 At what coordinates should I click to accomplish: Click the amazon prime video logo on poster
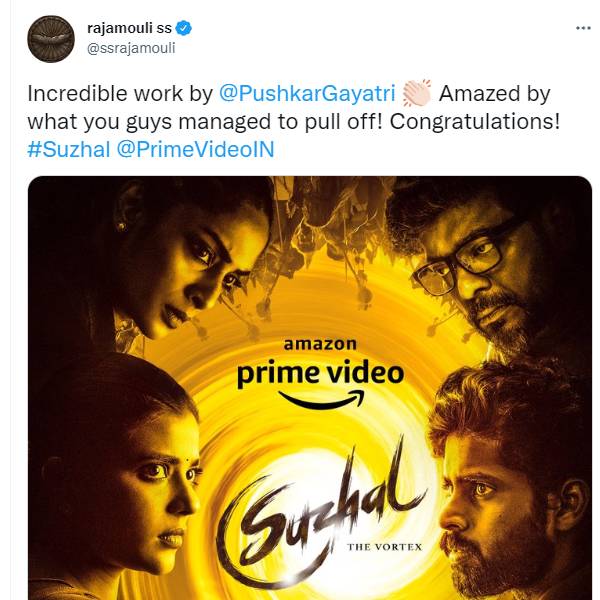[x=320, y=372]
